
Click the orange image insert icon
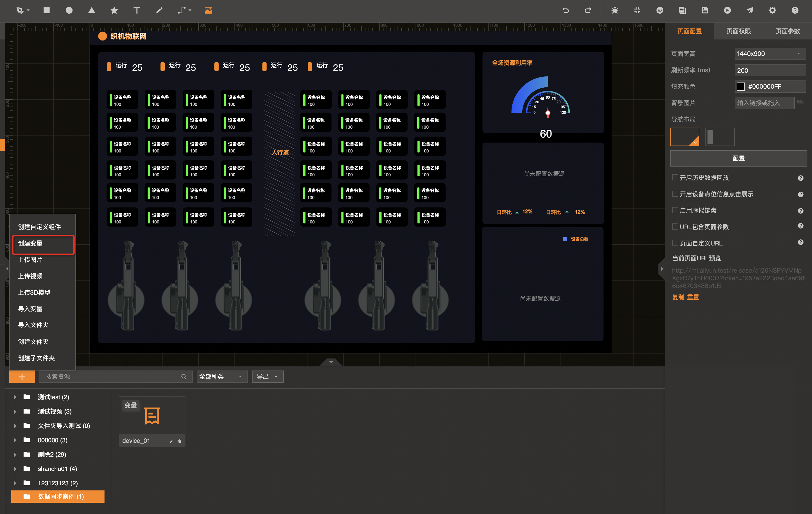209,11
